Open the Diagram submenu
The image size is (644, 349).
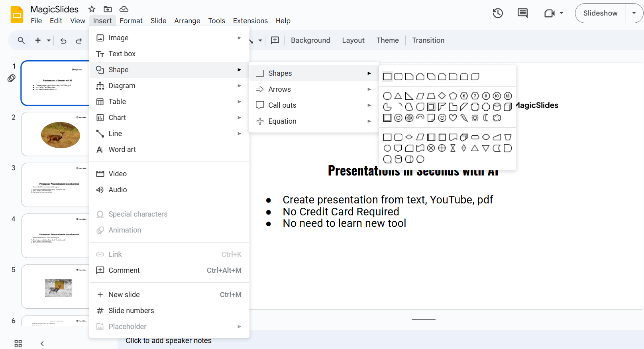tap(169, 86)
